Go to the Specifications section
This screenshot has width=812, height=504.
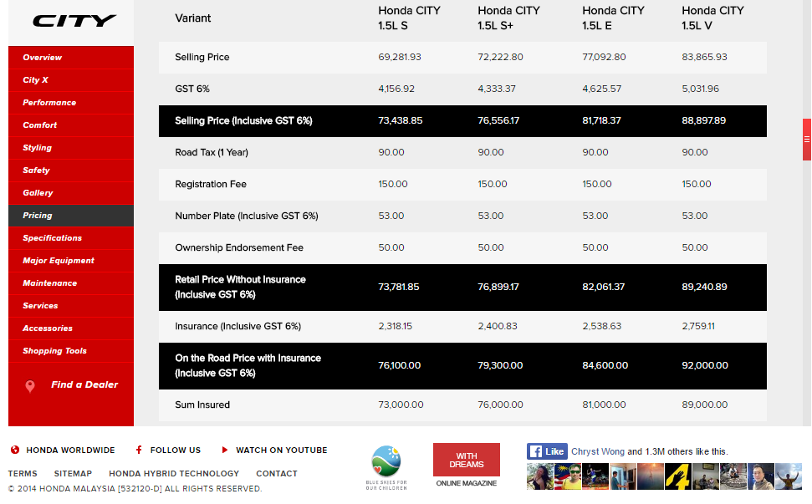[x=53, y=238]
